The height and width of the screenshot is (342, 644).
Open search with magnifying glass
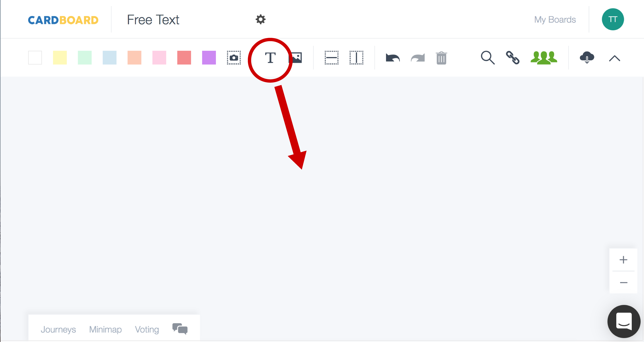(487, 58)
